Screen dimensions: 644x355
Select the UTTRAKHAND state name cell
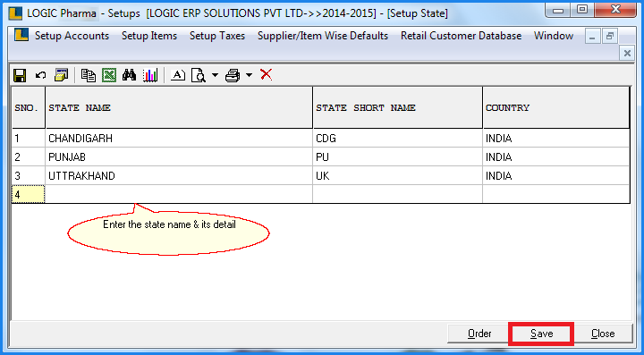coord(179,175)
